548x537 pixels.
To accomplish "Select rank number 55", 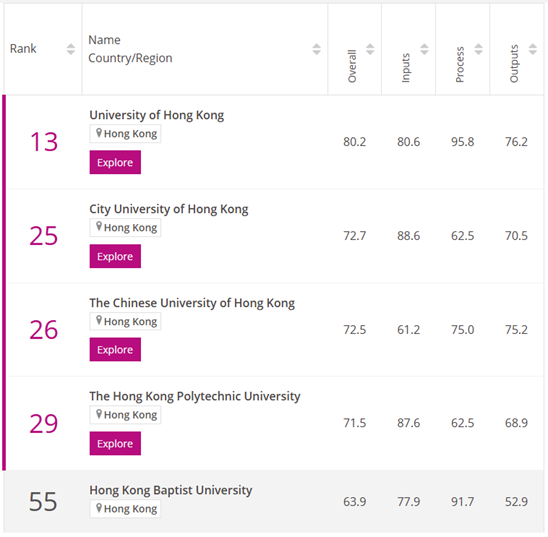I will pyautogui.click(x=43, y=502).
